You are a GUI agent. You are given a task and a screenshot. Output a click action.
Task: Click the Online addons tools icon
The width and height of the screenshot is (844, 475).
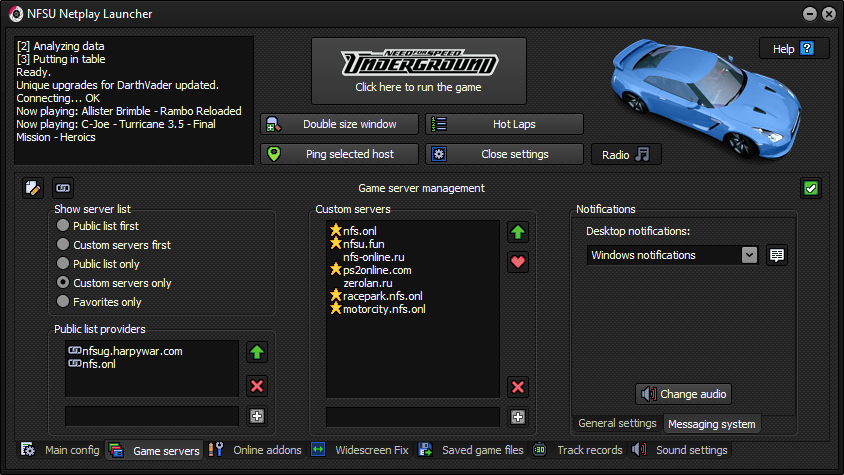coord(216,450)
